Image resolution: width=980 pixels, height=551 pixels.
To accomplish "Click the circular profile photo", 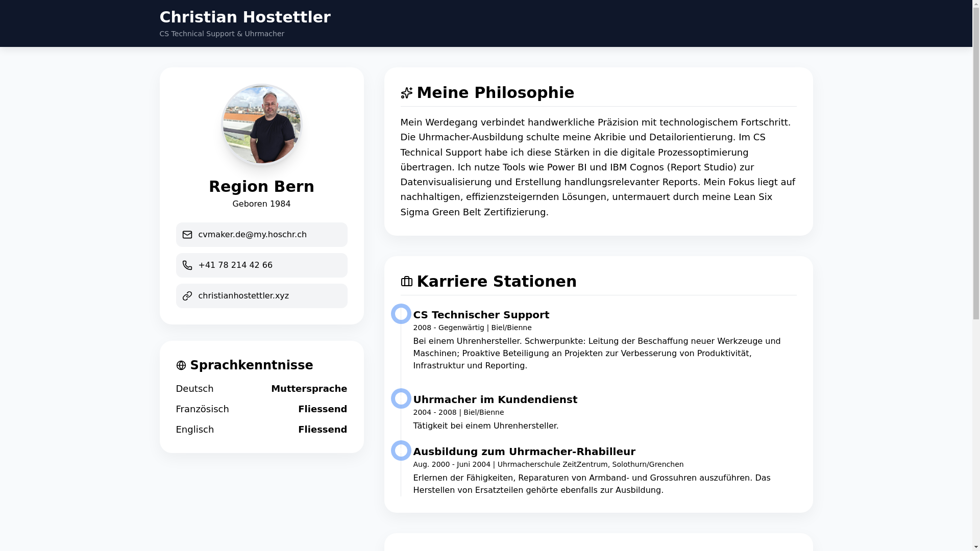I will 261,124.
